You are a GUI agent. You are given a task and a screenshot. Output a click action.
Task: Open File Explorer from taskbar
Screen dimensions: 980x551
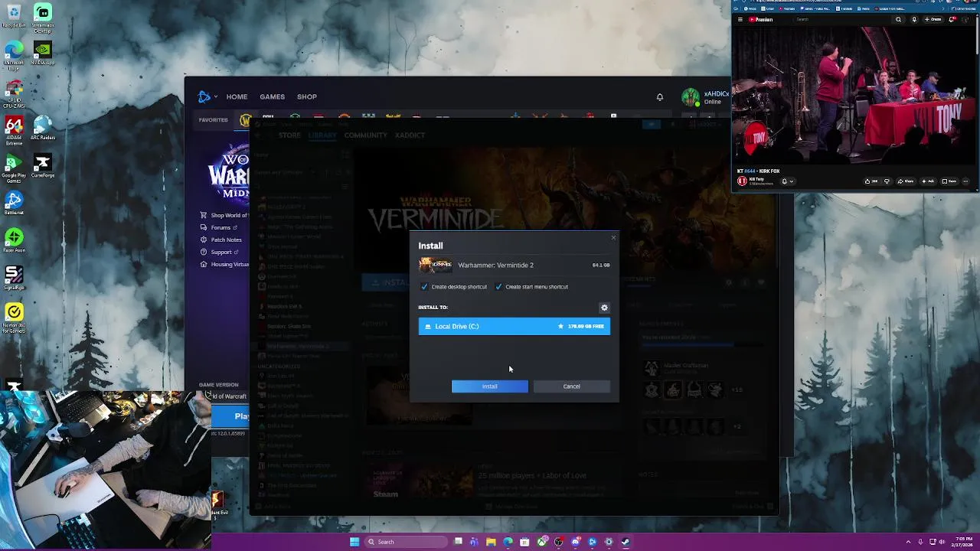[491, 542]
